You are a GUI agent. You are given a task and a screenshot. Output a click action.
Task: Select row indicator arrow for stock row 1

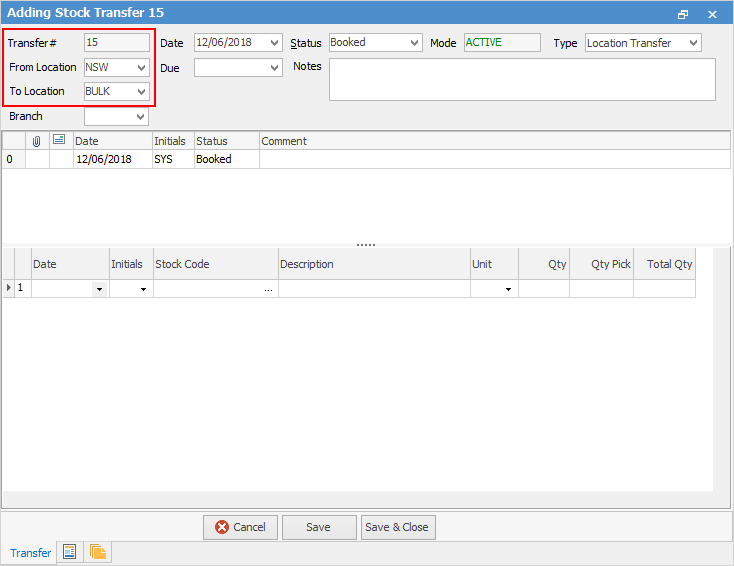pyautogui.click(x=8, y=287)
